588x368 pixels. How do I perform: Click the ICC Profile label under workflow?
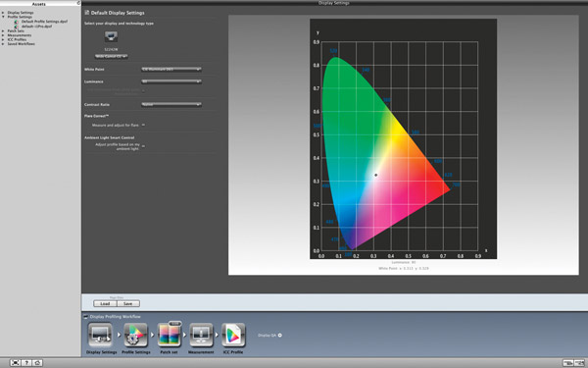[233, 352]
